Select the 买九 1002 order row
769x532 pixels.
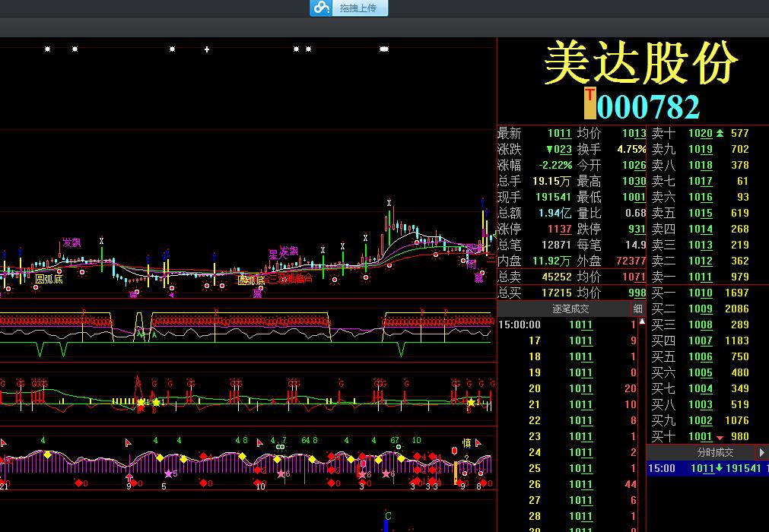(701, 420)
